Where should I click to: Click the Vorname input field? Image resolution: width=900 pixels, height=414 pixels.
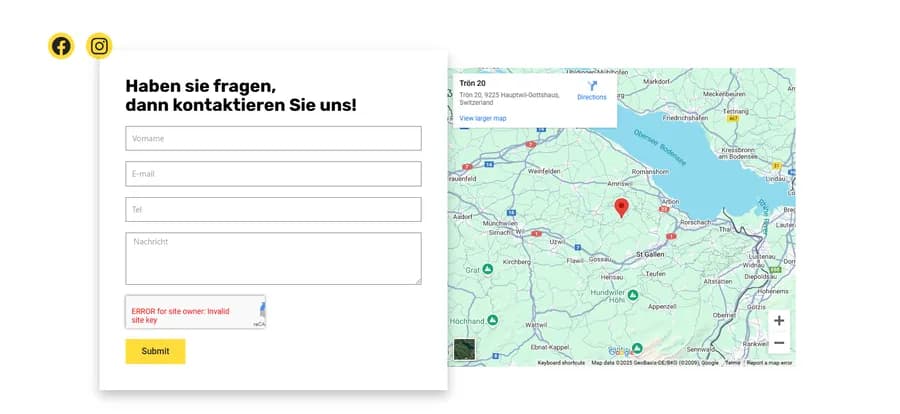tap(273, 138)
